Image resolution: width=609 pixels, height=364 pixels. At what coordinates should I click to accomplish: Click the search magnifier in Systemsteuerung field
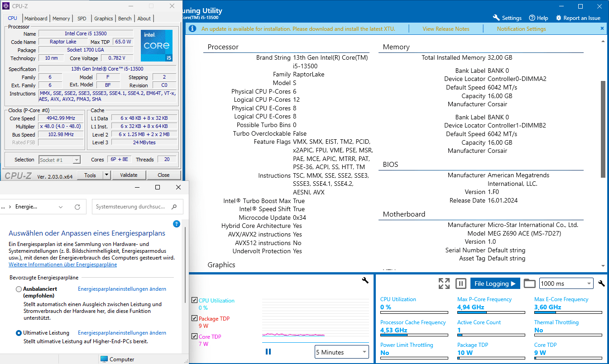174,207
